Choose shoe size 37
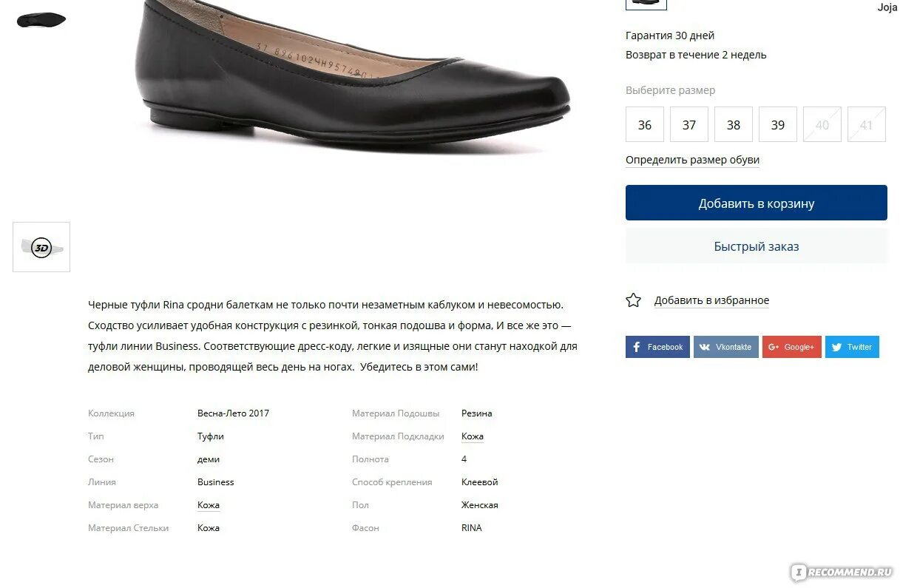Viewport: 900px width, 588px height. (689, 124)
